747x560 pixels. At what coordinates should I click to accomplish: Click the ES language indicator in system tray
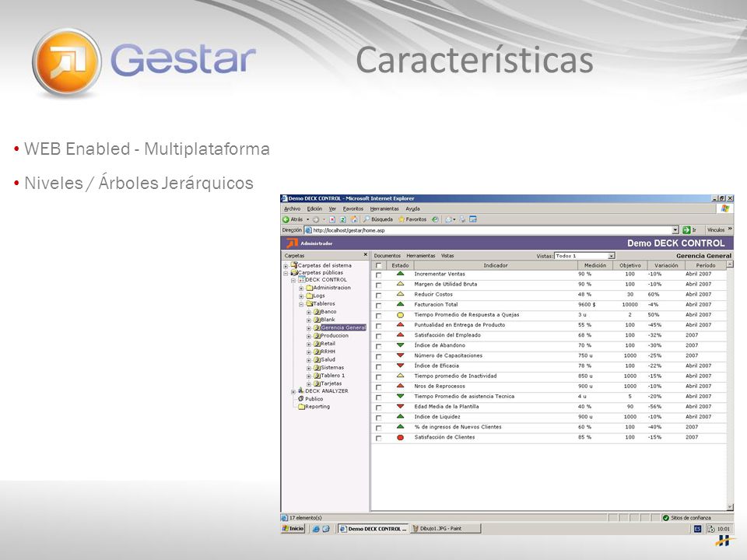click(x=697, y=529)
